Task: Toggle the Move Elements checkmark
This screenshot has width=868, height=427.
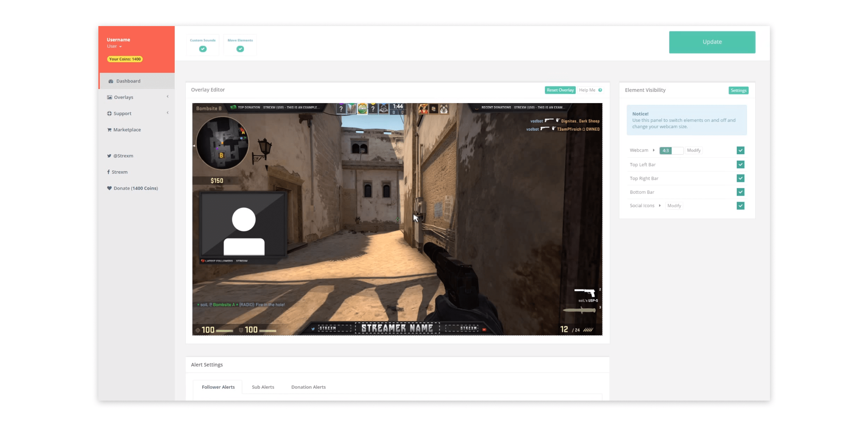Action: point(240,49)
